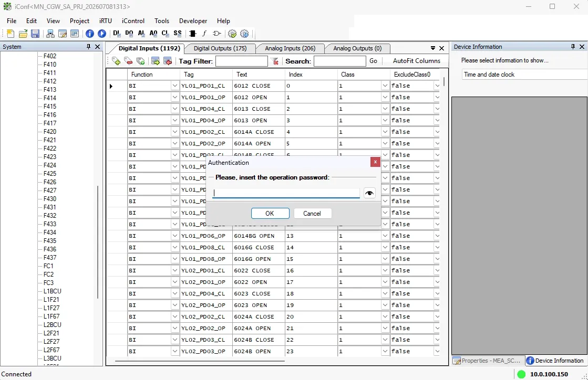Click the blue information toolbar icon
588x380 pixels.
pyautogui.click(x=90, y=34)
